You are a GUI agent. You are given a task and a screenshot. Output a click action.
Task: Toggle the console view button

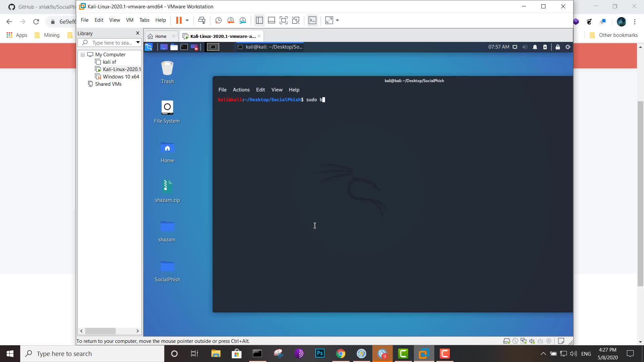point(312,20)
